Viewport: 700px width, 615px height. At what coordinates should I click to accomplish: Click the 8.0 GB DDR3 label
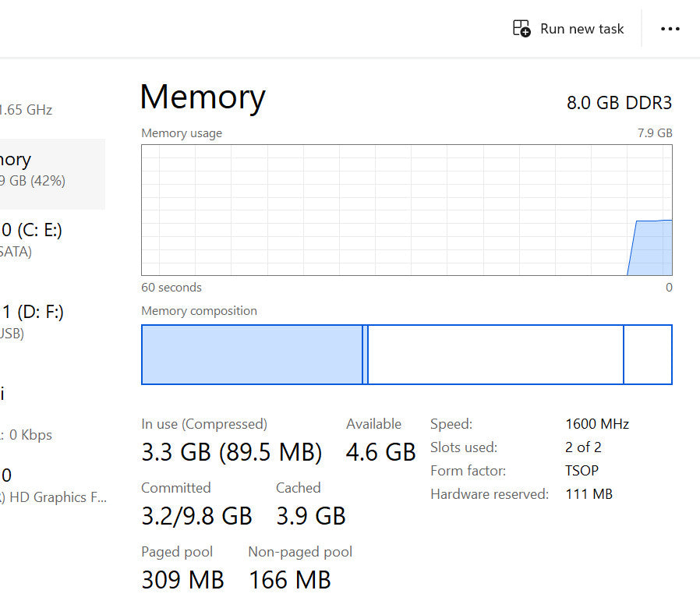[x=619, y=103]
